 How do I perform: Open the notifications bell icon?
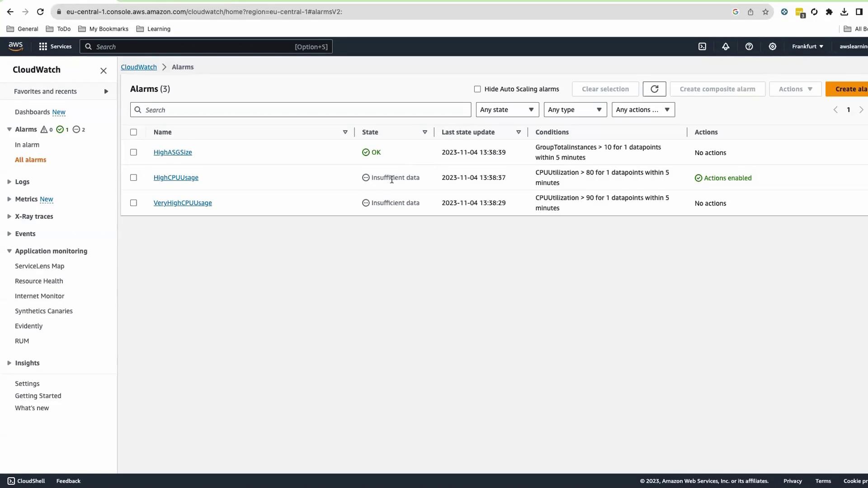point(726,47)
